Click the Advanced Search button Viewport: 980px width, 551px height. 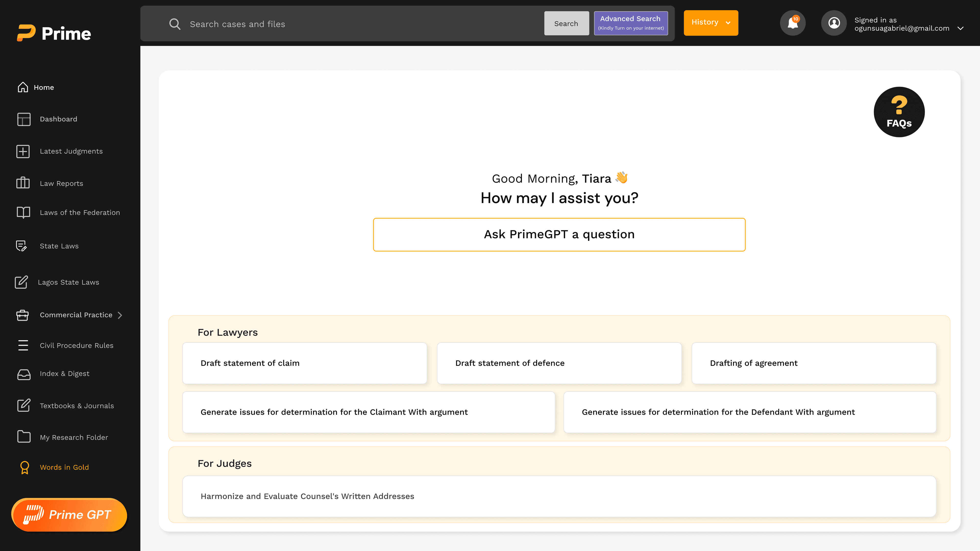tap(631, 23)
